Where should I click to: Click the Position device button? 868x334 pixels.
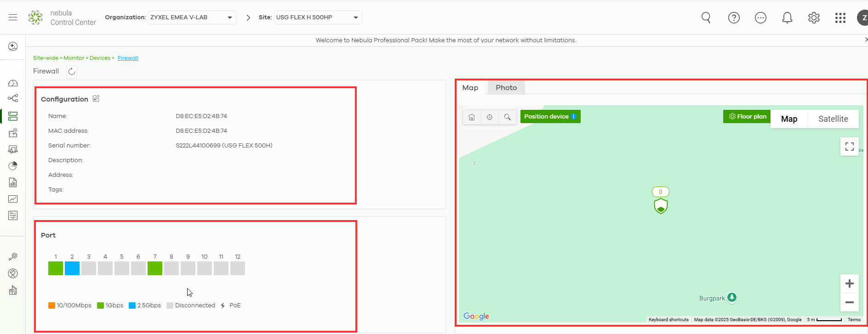(x=550, y=117)
